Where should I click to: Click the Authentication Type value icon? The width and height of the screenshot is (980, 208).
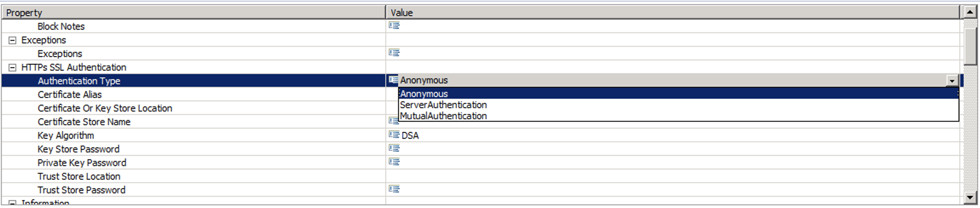click(393, 80)
